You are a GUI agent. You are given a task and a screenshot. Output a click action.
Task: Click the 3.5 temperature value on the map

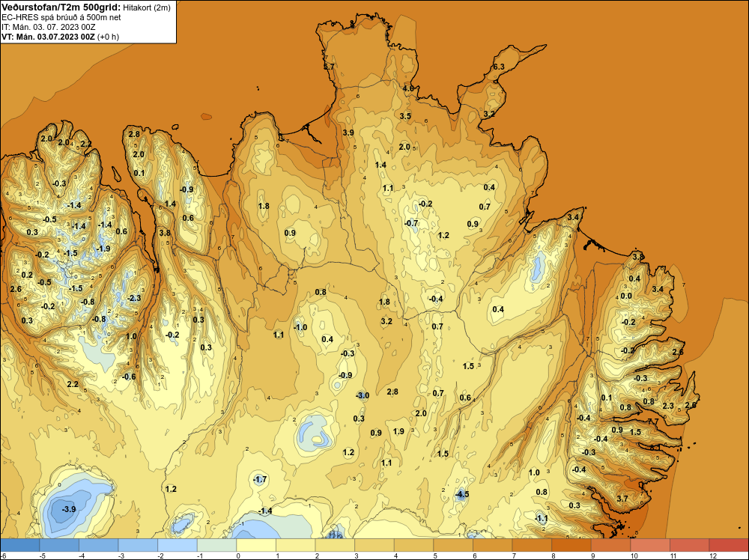(x=405, y=116)
